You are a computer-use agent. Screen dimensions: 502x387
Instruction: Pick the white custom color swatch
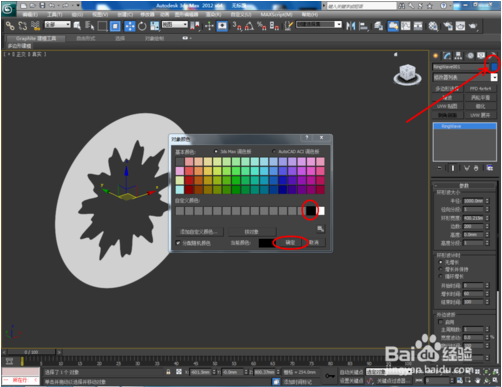click(x=320, y=211)
